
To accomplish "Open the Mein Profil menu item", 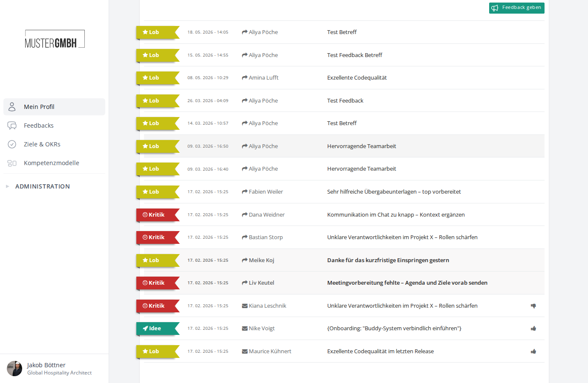I will tap(54, 107).
